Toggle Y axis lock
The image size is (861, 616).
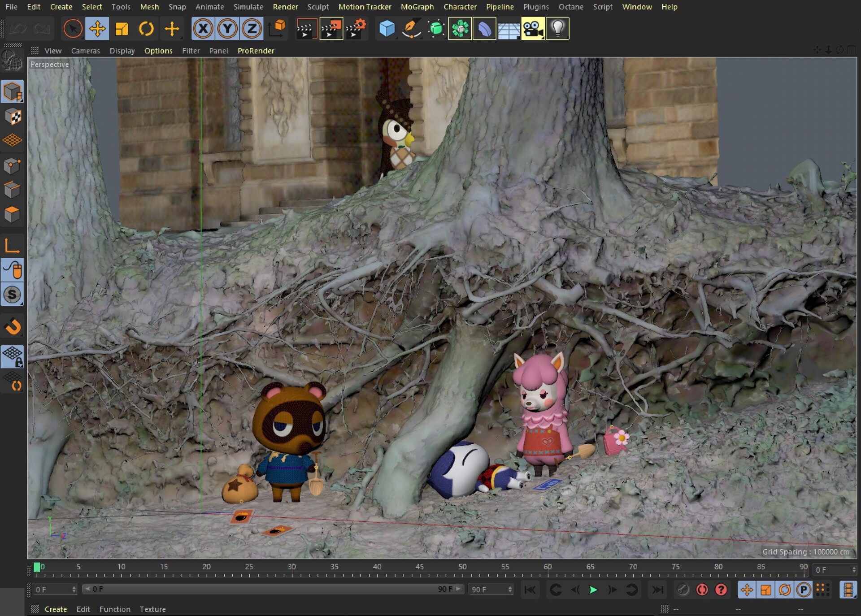(227, 29)
